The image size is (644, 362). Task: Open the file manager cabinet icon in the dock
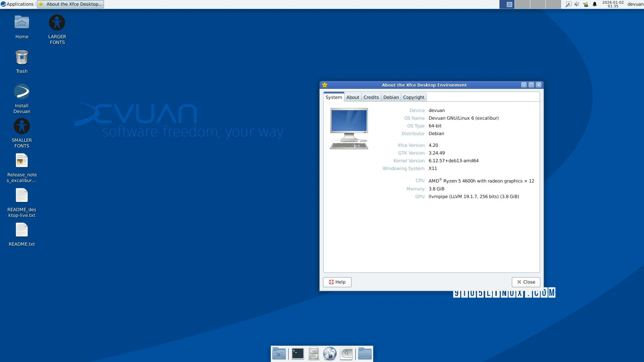click(x=314, y=353)
